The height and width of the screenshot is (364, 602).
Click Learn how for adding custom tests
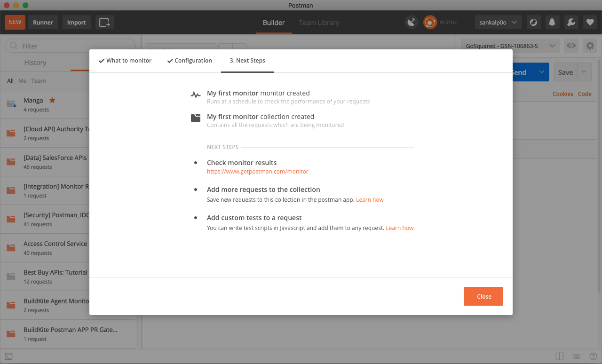tap(400, 228)
